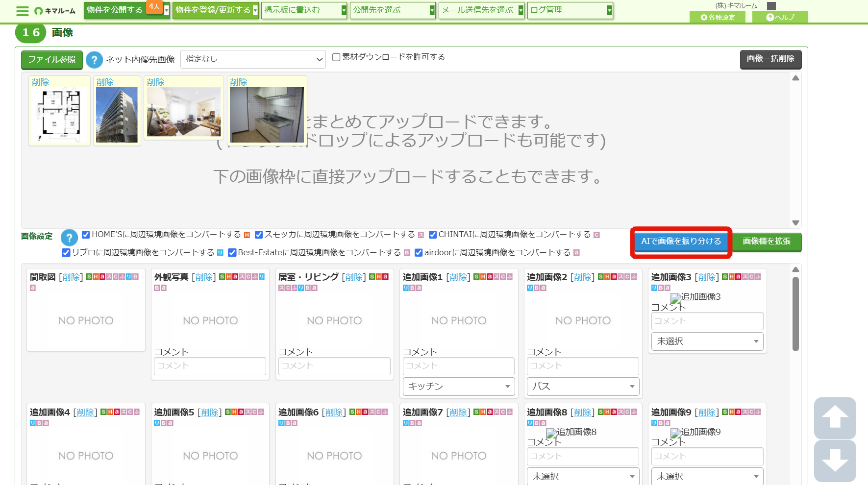Click the large scroll-to-bottom arrow

835,461
